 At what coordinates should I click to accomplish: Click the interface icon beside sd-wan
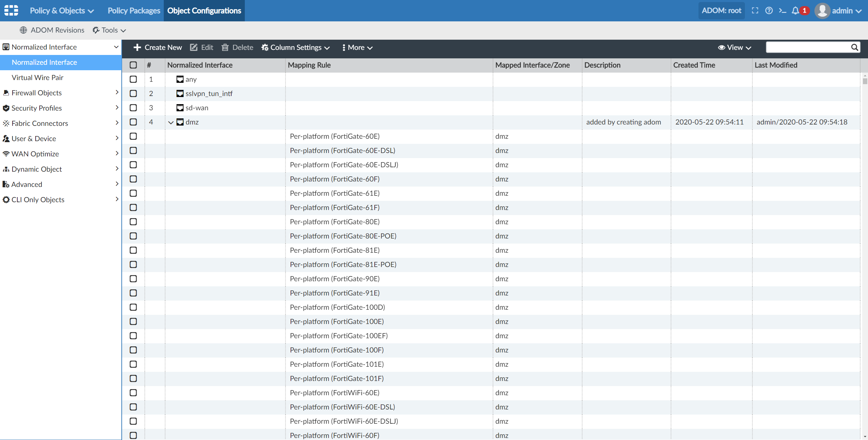coord(180,108)
